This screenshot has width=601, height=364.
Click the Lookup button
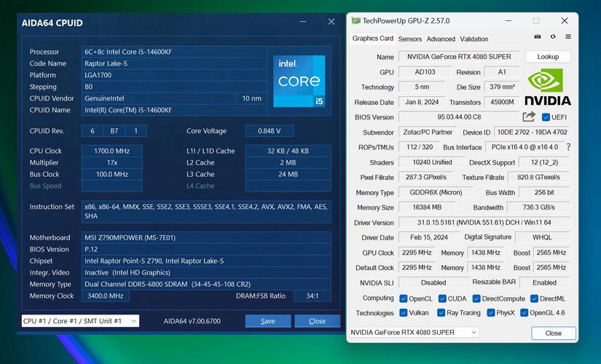pyautogui.click(x=548, y=57)
